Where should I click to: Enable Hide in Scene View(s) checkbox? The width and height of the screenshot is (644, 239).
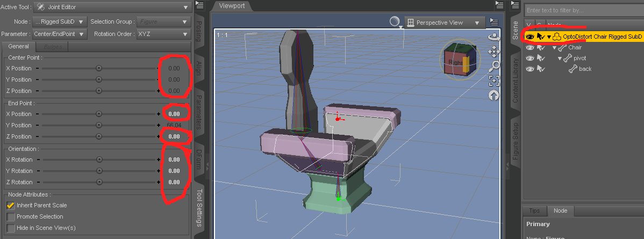coord(11,228)
